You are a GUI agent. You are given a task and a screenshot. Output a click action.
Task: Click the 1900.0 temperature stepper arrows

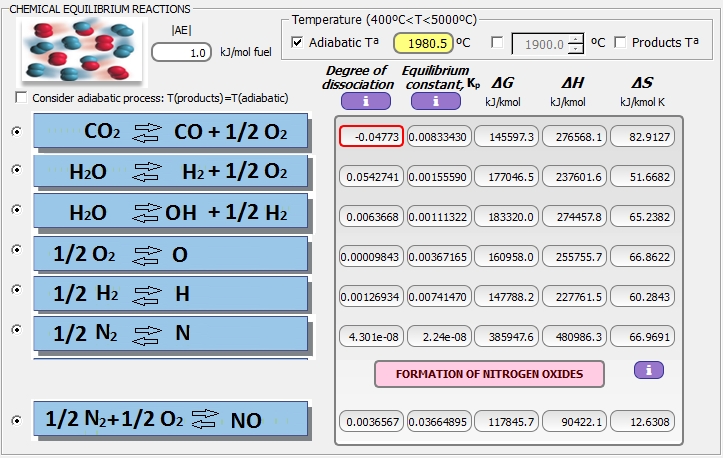[575, 43]
